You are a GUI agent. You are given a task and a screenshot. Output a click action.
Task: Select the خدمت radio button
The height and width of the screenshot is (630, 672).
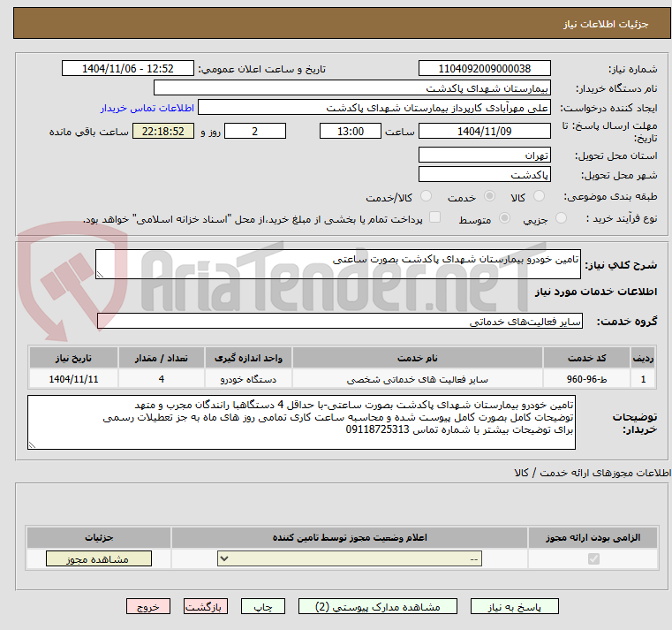coord(489,196)
